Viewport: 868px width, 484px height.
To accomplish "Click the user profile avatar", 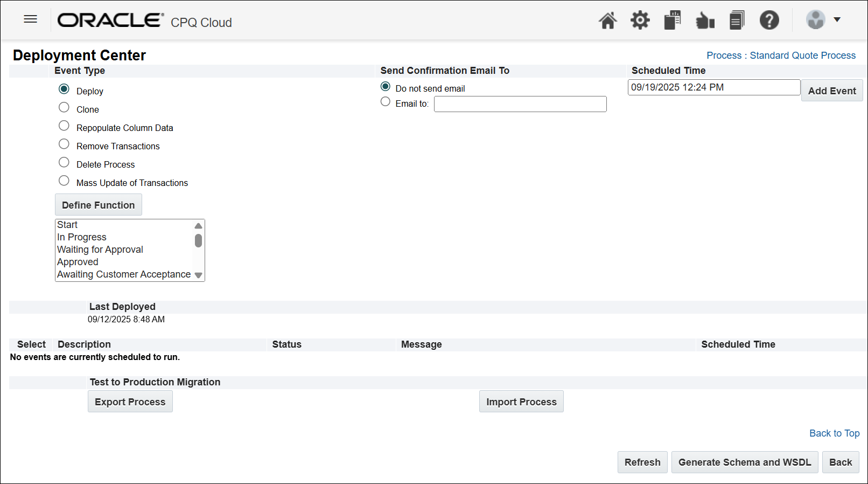I will 815,20.
